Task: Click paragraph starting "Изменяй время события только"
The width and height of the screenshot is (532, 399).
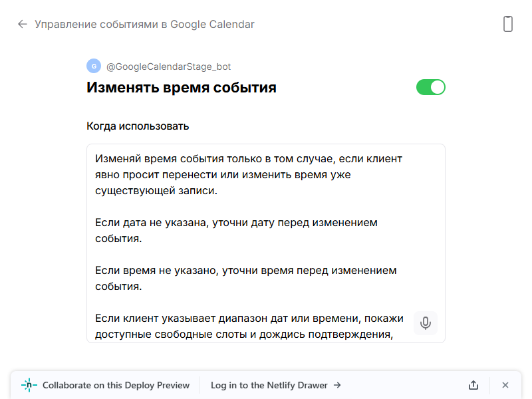Action: 248,174
